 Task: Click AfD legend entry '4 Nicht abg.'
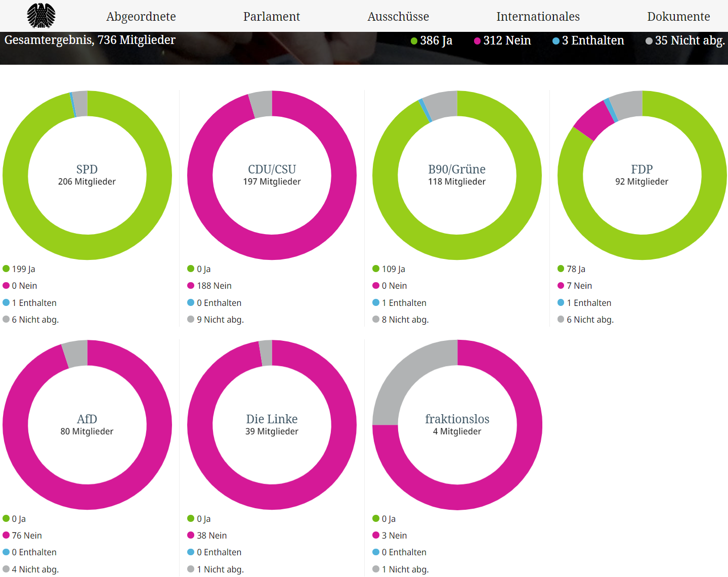31,569
